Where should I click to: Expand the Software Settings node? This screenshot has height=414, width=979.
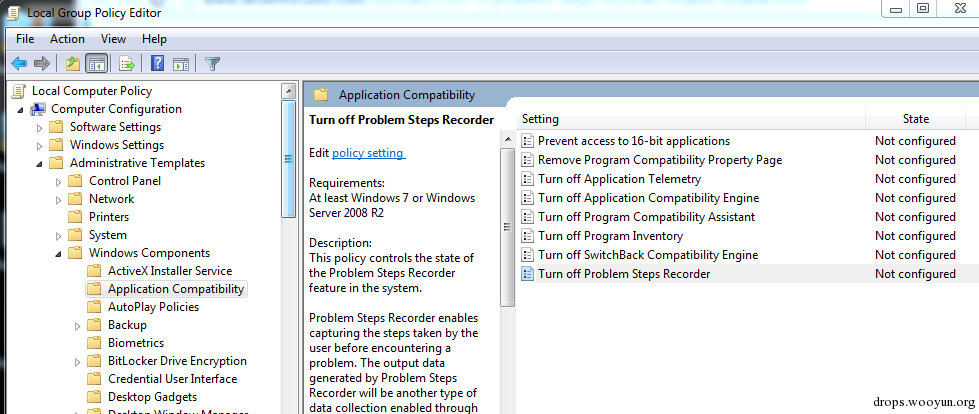point(39,128)
